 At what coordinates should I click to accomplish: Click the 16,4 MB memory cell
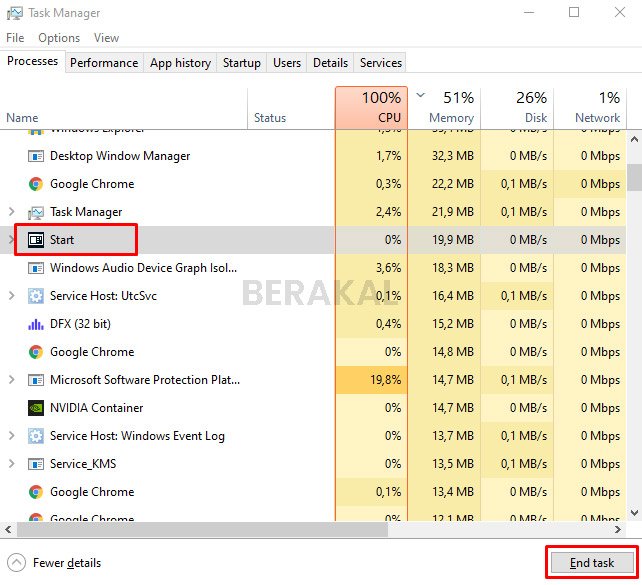(444, 296)
